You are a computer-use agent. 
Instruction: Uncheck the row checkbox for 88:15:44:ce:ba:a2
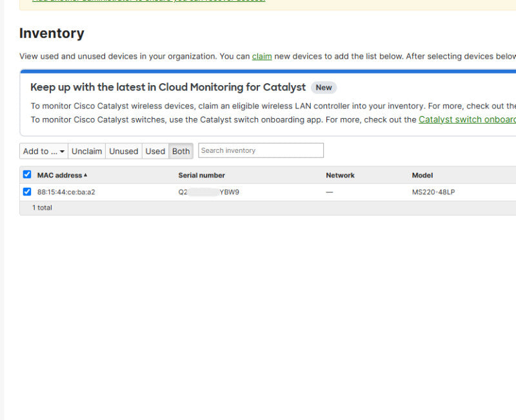coord(27,192)
